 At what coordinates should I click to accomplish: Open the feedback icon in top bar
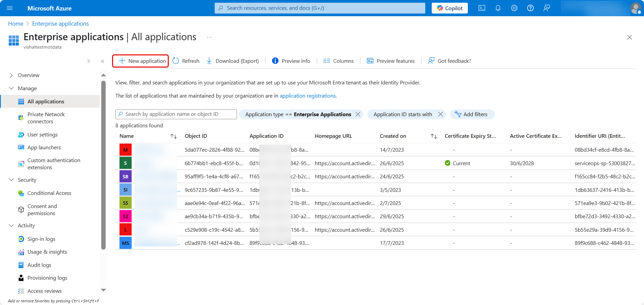[x=546, y=8]
